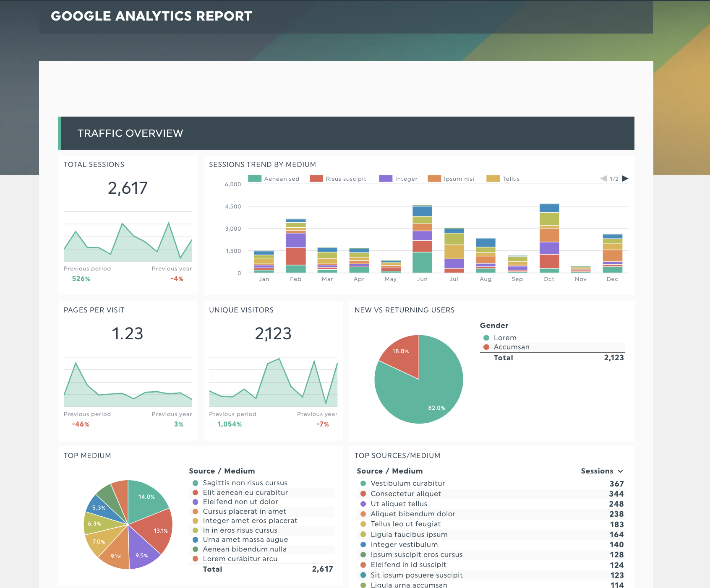Select the Traffic Overview section header
This screenshot has height=588, width=710.
[131, 133]
